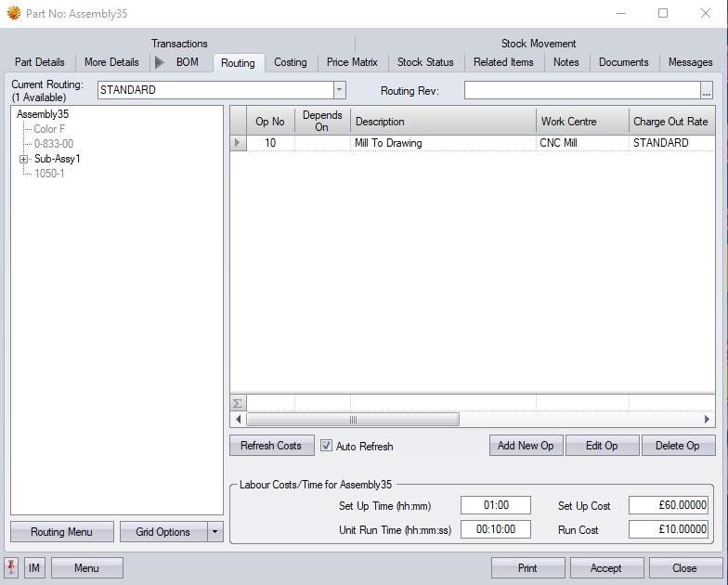Click the row indicator arrow for Op 10
The image size is (728, 585).
(x=239, y=143)
